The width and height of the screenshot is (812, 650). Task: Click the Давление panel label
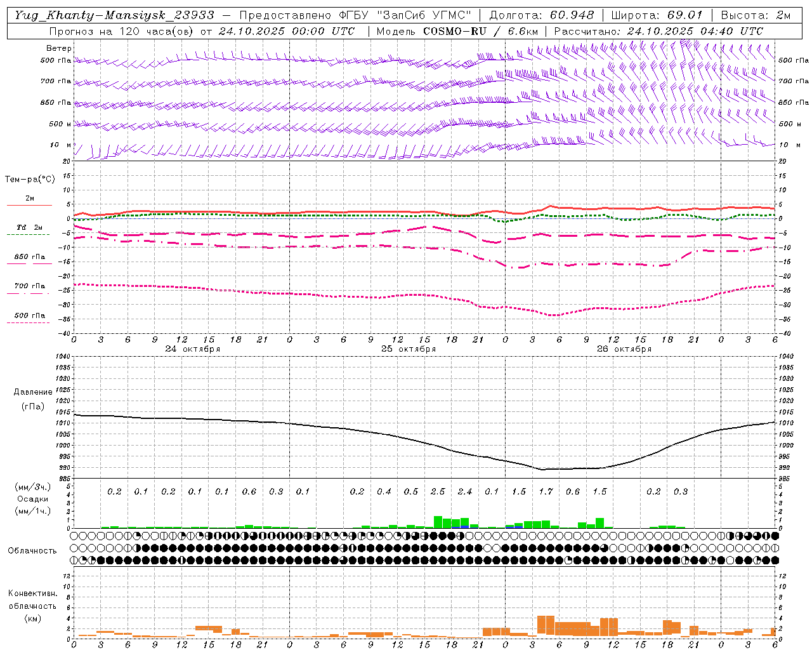click(32, 392)
